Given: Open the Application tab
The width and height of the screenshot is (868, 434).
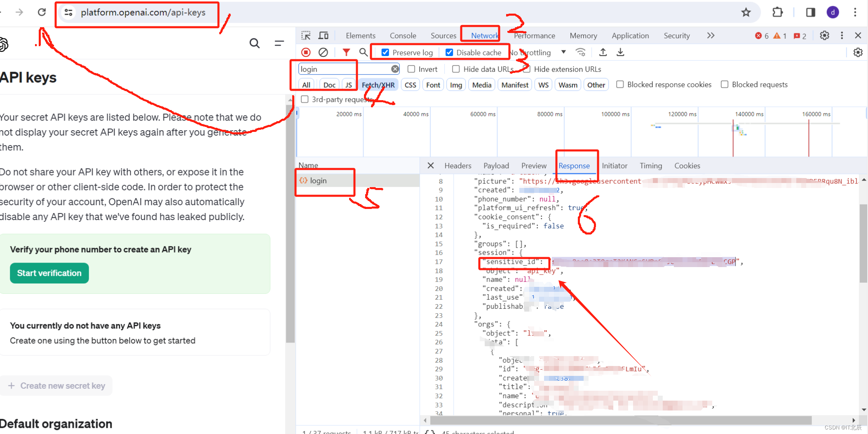Looking at the screenshot, I should click(630, 35).
